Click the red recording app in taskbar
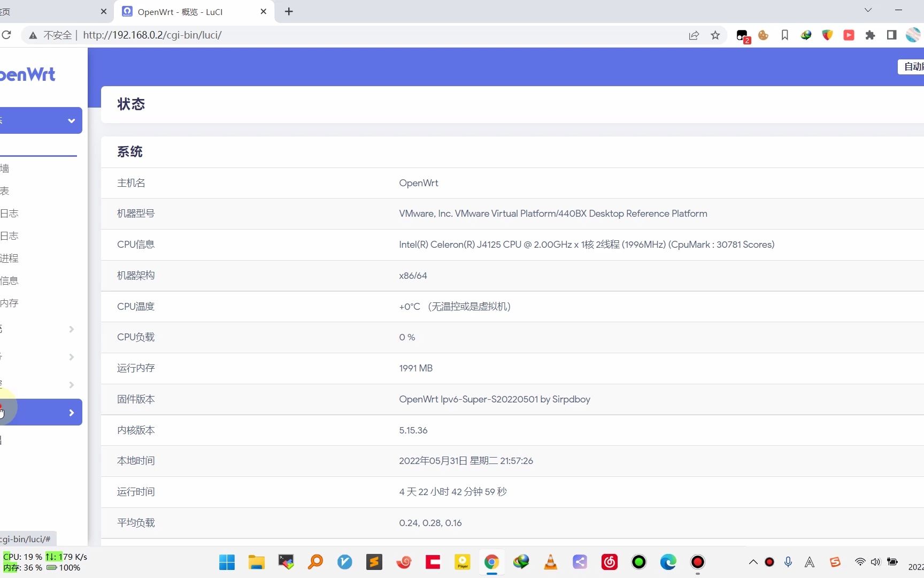 (x=697, y=562)
